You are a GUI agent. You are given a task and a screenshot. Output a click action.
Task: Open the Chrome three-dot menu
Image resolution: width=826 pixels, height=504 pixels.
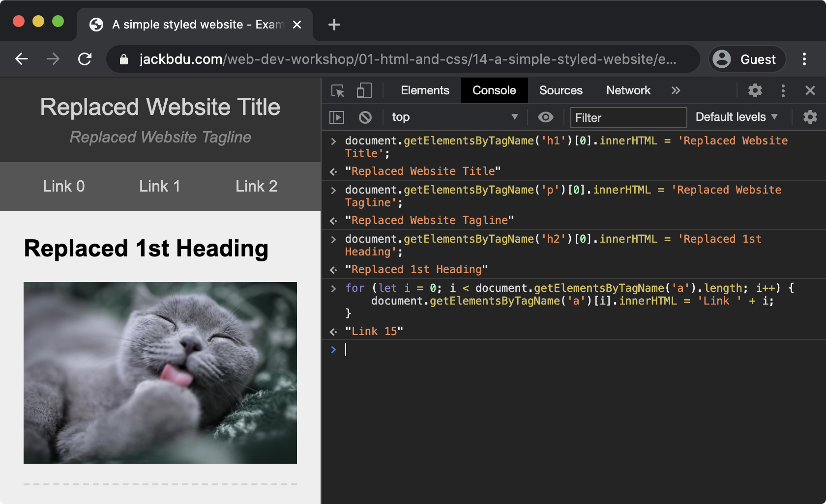click(804, 59)
